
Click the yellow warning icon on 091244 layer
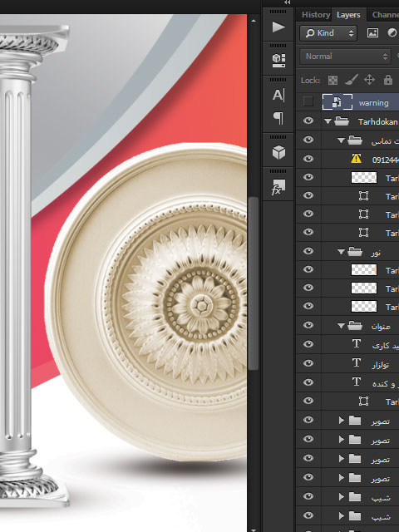coord(356,159)
